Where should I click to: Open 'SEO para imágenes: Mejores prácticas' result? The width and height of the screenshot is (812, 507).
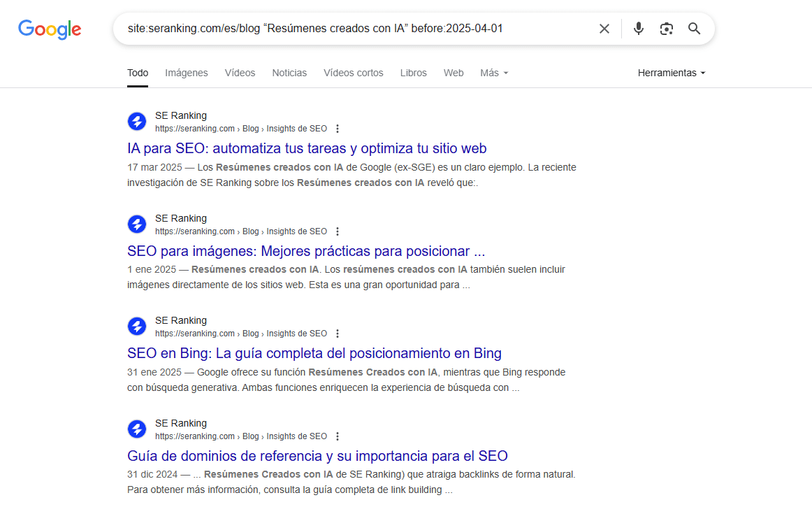pos(306,252)
